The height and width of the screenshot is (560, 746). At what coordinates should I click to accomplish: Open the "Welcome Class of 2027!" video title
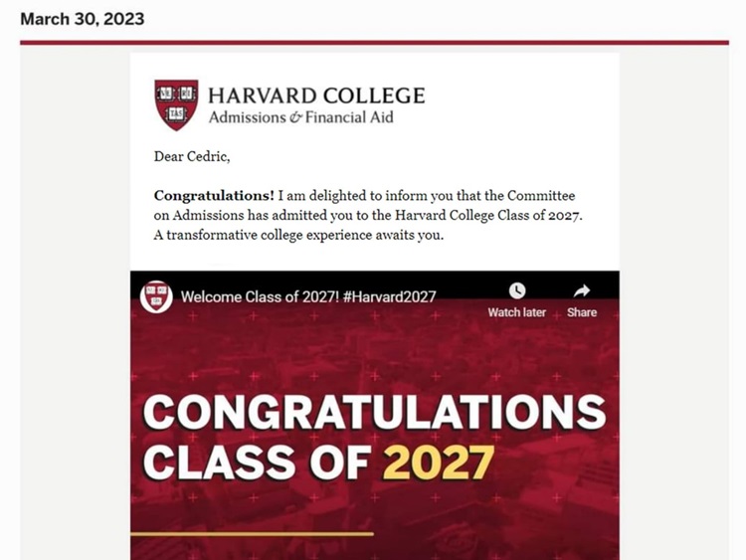tap(307, 296)
